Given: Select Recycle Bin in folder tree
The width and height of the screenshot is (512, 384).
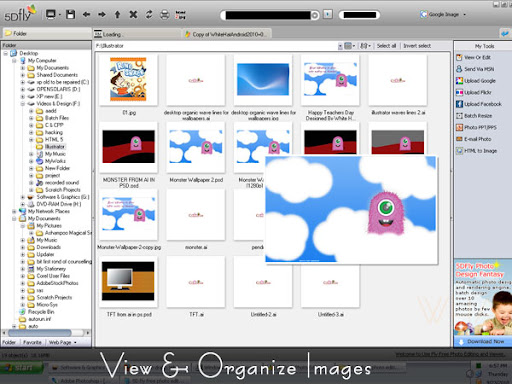Looking at the screenshot, I should pyautogui.click(x=41, y=312).
